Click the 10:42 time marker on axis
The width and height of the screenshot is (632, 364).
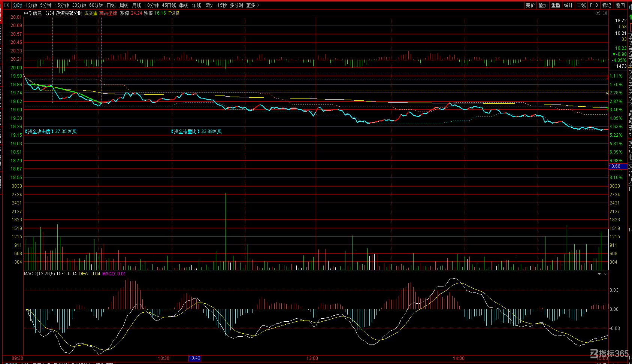coord(195,358)
